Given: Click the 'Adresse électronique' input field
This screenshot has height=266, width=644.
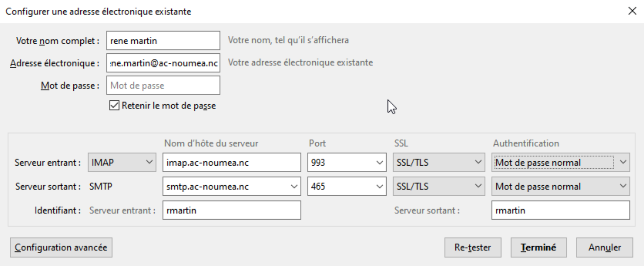Looking at the screenshot, I should coord(163,63).
